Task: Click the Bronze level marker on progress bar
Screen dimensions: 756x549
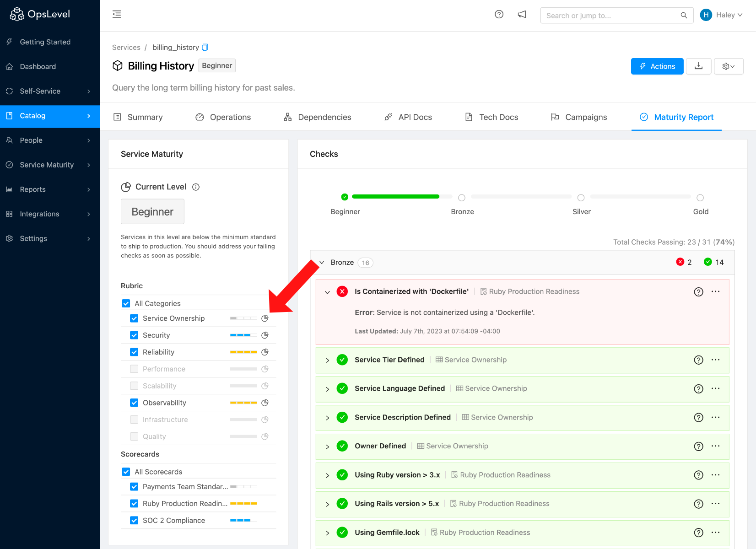Action: point(462,198)
